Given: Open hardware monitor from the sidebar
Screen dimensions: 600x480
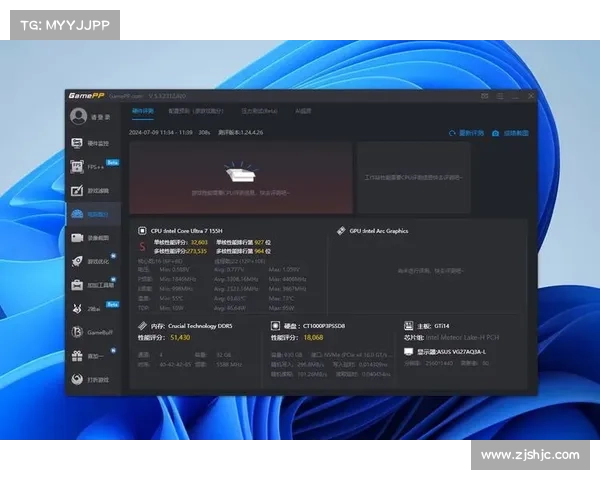Looking at the screenshot, I should pyautogui.click(x=90, y=143).
